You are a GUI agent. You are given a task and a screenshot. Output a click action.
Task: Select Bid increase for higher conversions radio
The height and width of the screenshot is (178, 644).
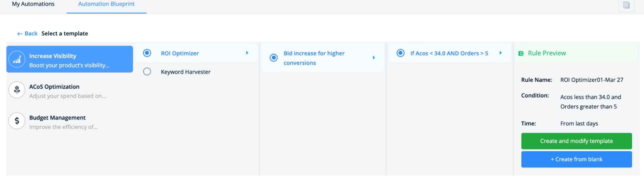[274, 58]
